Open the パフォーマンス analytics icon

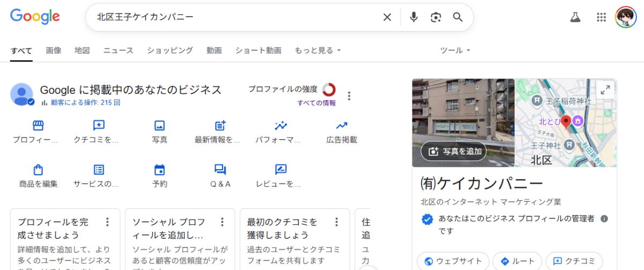tap(281, 126)
